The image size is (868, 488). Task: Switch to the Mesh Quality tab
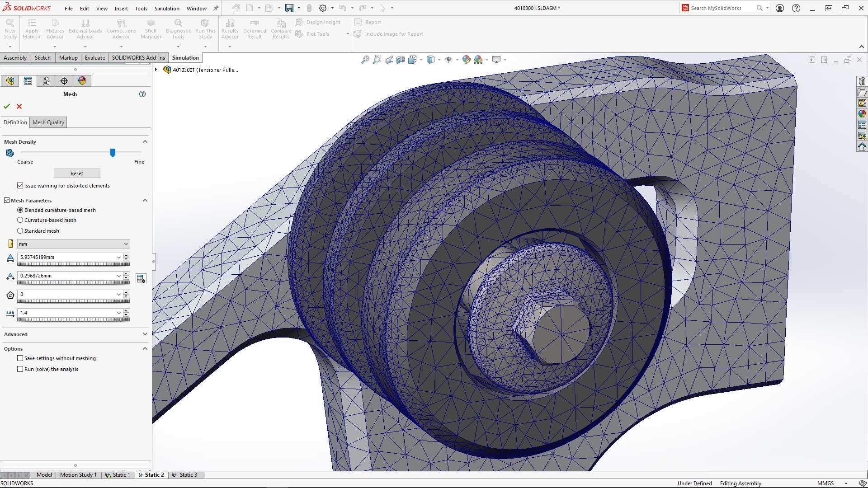(x=47, y=122)
